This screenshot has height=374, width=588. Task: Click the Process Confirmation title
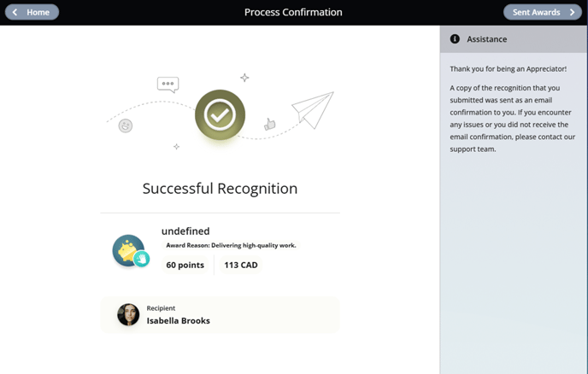pos(293,12)
